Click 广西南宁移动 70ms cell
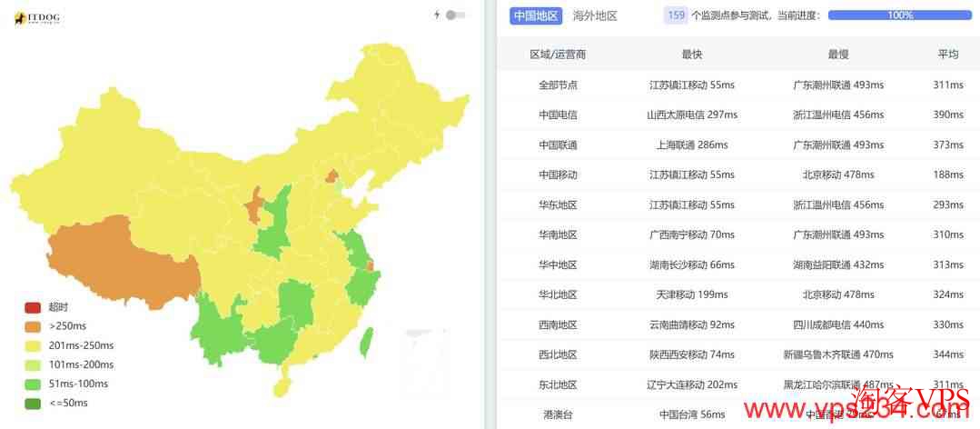This screenshot has height=429, width=980. click(692, 234)
